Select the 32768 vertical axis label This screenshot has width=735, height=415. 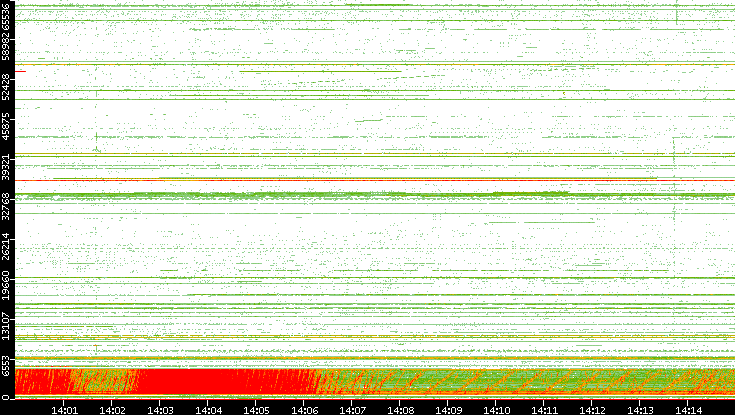[7, 205]
